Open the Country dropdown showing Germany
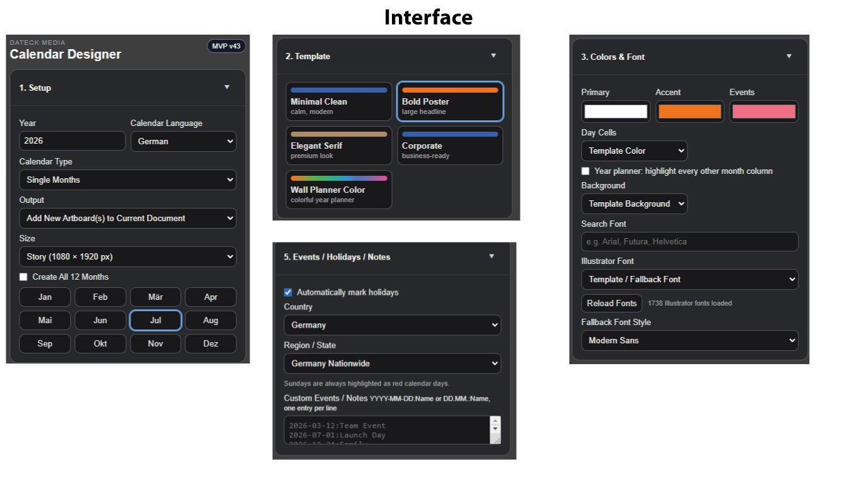The height and width of the screenshot is (504, 857). click(392, 325)
